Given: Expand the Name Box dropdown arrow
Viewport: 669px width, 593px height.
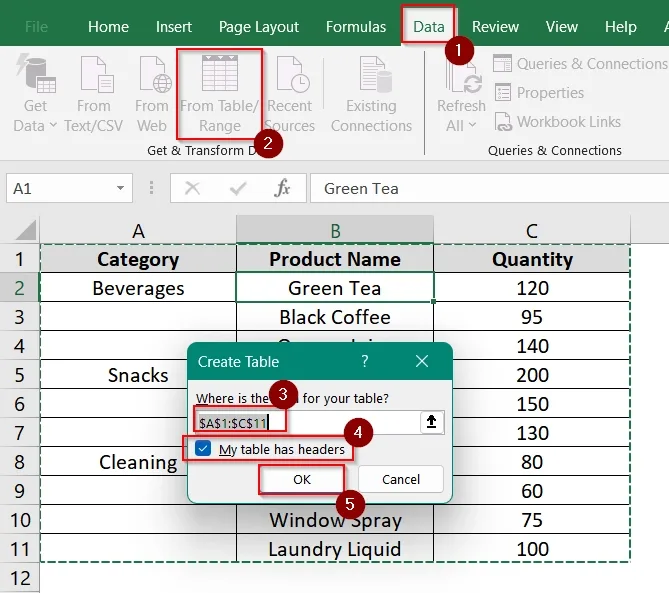Looking at the screenshot, I should 120,188.
